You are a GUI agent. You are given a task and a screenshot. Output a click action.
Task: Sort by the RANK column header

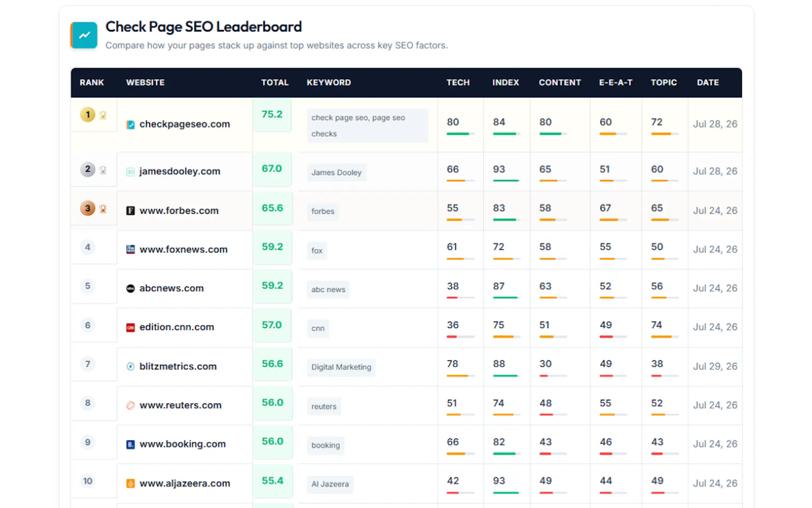pyautogui.click(x=92, y=82)
